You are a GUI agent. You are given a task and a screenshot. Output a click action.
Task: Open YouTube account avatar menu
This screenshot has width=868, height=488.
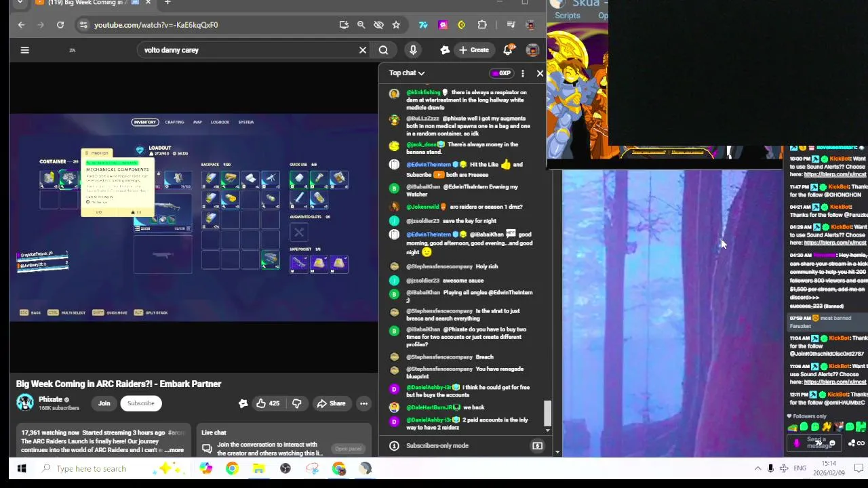click(532, 49)
